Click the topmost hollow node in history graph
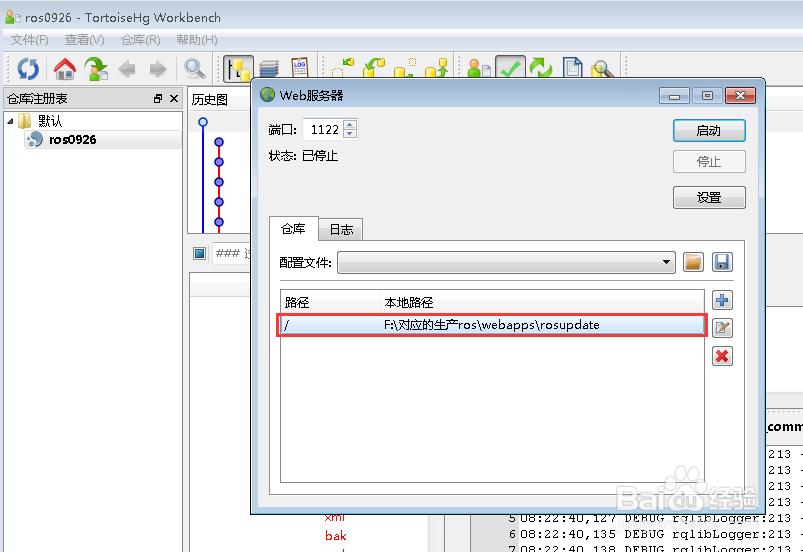 (x=203, y=122)
